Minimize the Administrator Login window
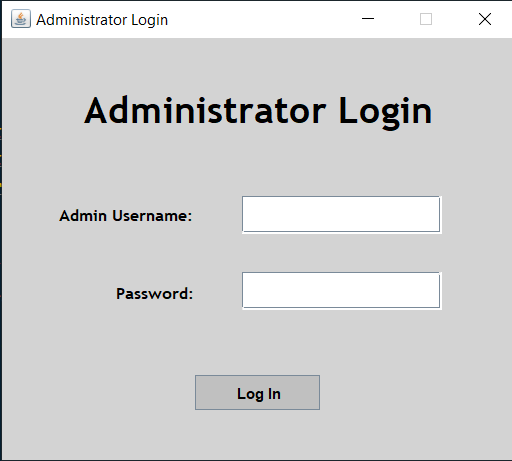Screen dimensions: 512x461 point(368,19)
